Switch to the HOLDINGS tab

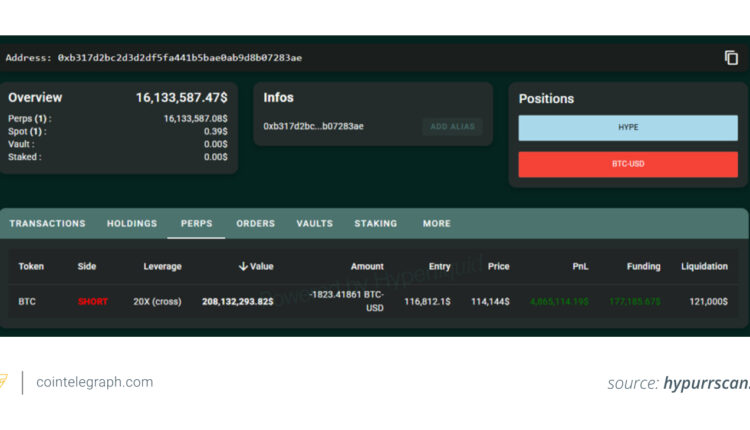(132, 224)
